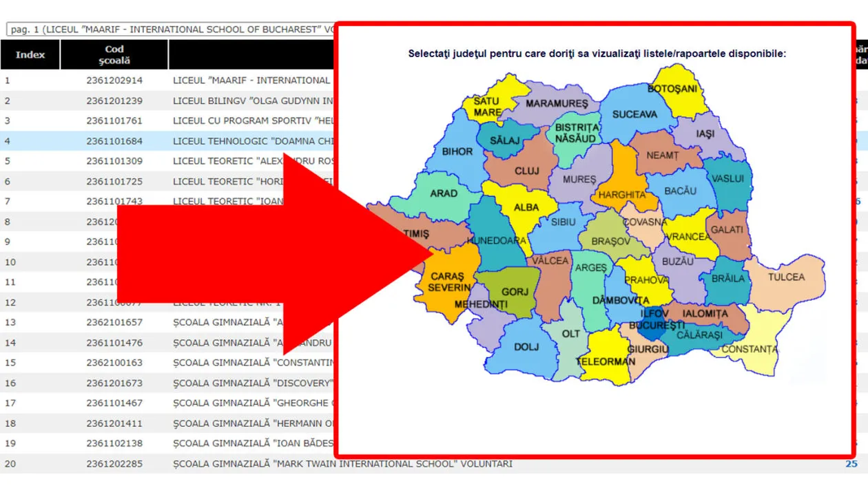Click the Cod școală column header

114,55
